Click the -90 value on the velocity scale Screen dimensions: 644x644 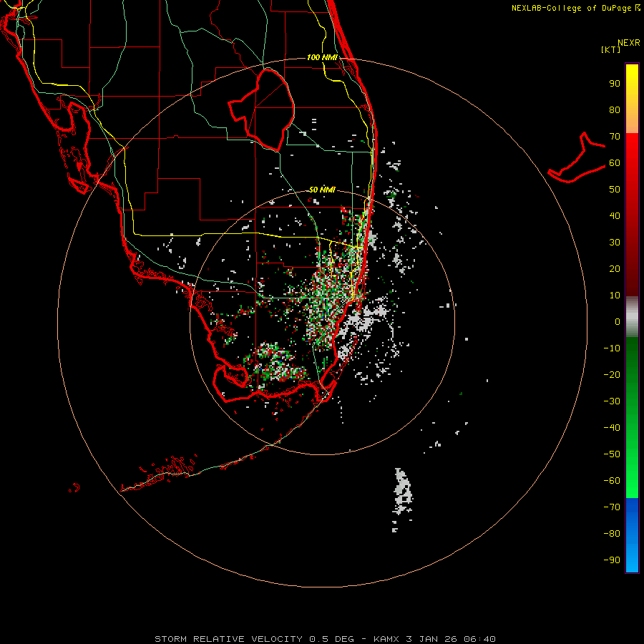click(x=612, y=560)
